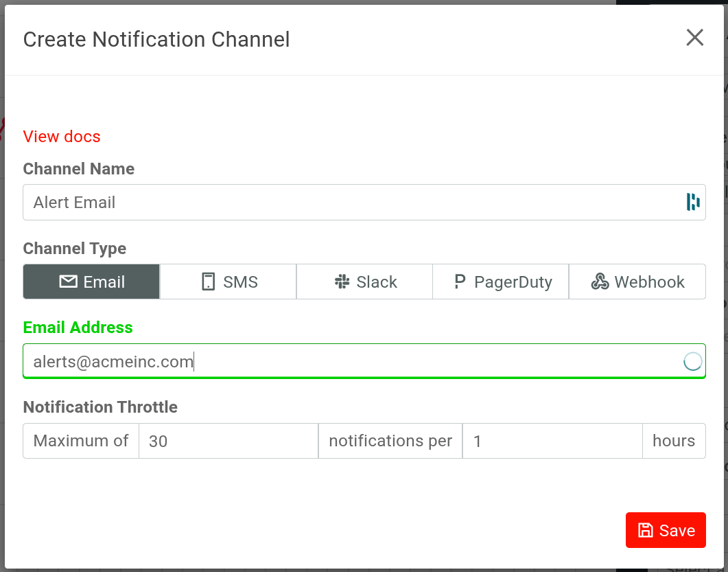
Task: Click the loading spinner in Email Address field
Action: coord(692,361)
